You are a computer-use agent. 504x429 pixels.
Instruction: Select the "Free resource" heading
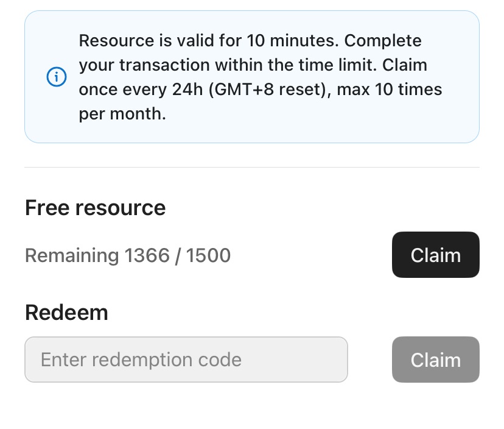[x=95, y=208]
